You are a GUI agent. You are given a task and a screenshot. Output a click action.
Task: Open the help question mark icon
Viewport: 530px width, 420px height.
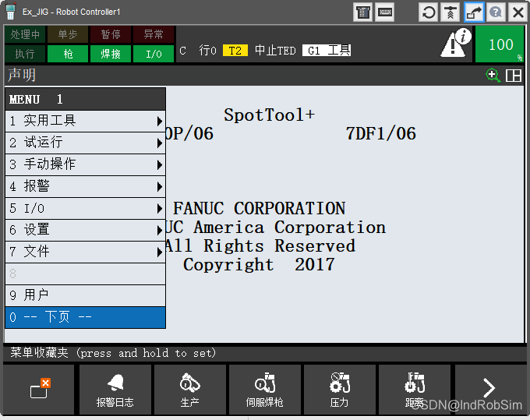pyautogui.click(x=496, y=12)
